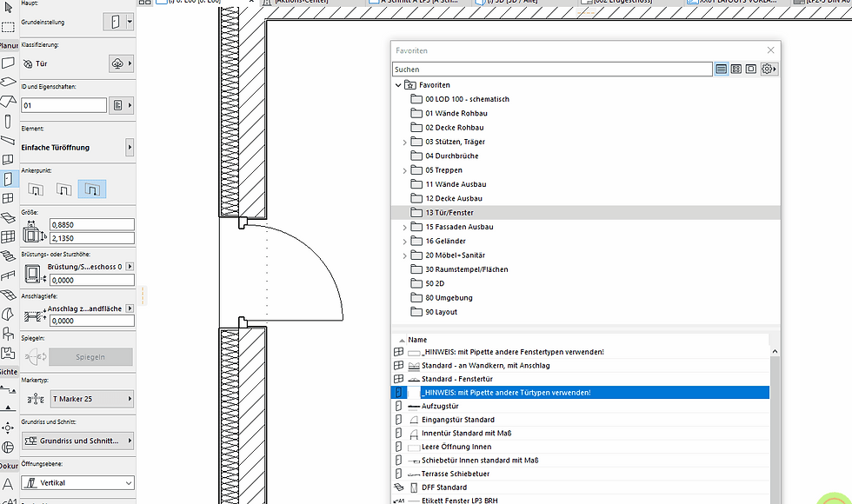
Task: Select the 01 Wände Rohbau folder
Action: 456,114
